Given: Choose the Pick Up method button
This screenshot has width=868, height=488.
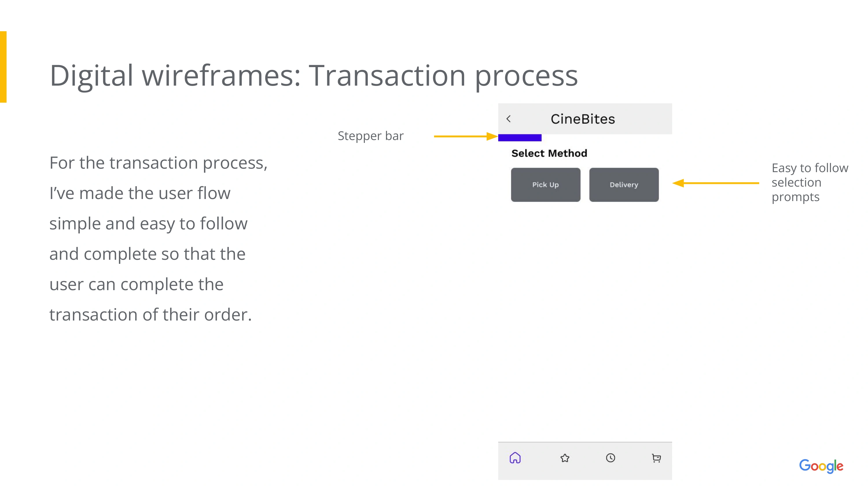Looking at the screenshot, I should [545, 185].
